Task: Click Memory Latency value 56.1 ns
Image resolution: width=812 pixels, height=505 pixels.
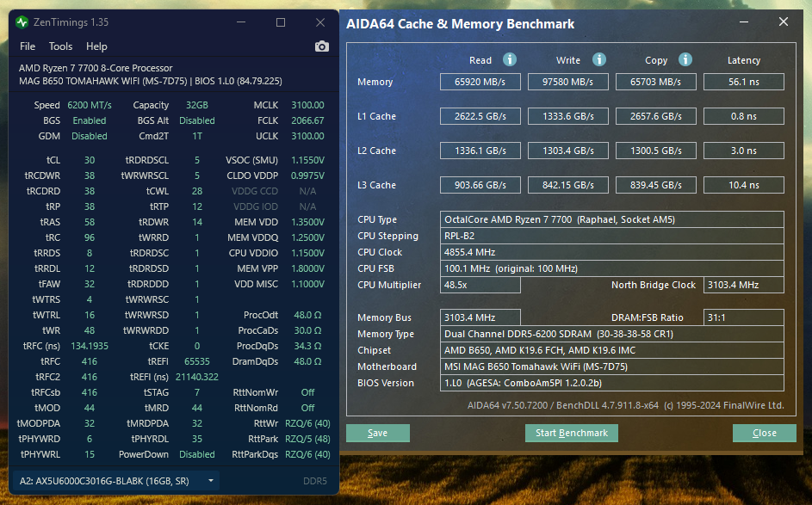Action: pos(744,82)
